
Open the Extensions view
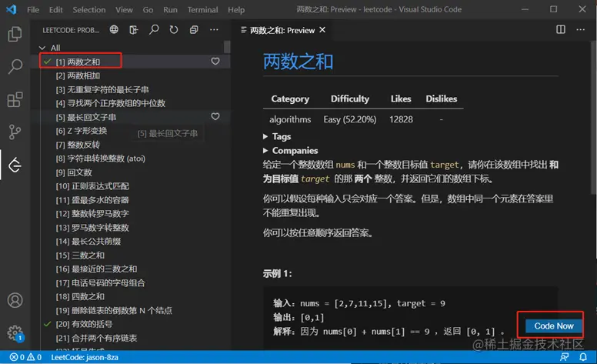point(15,99)
